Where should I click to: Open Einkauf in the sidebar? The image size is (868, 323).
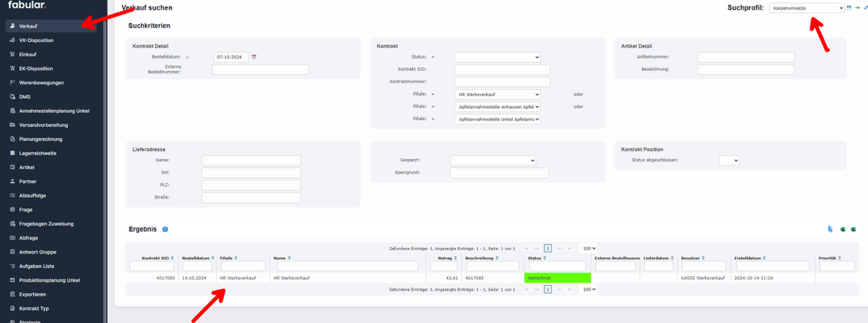(x=27, y=54)
